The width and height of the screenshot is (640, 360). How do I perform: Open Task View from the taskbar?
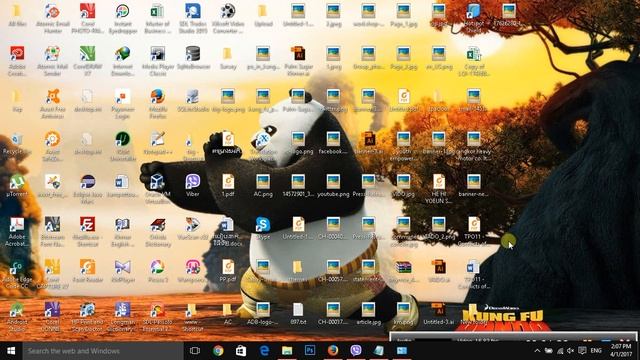(195, 351)
